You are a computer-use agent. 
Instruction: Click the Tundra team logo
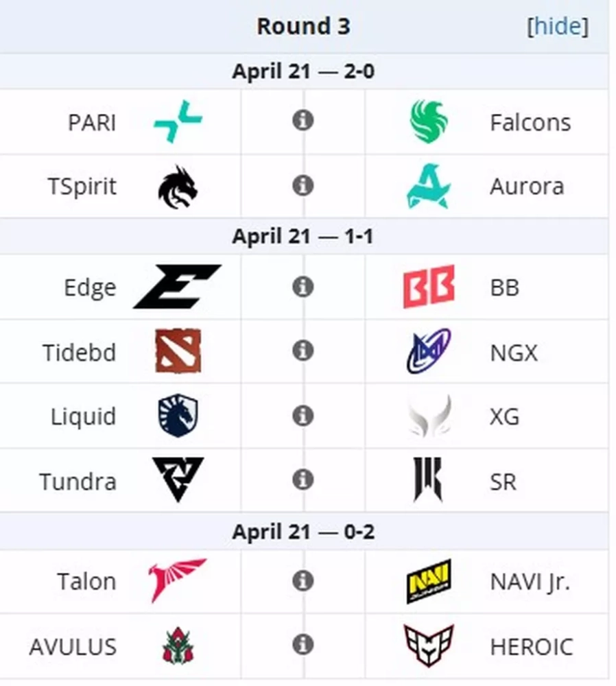(178, 480)
